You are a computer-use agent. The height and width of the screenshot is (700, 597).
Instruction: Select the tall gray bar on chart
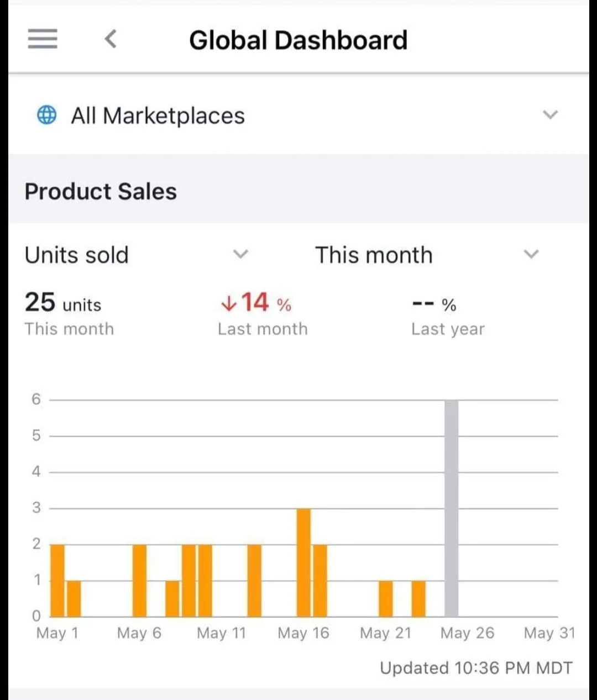(x=451, y=508)
